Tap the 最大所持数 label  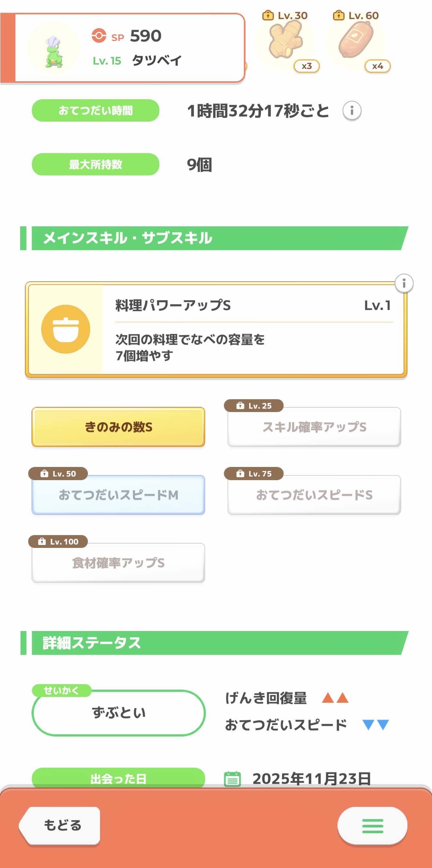click(96, 164)
